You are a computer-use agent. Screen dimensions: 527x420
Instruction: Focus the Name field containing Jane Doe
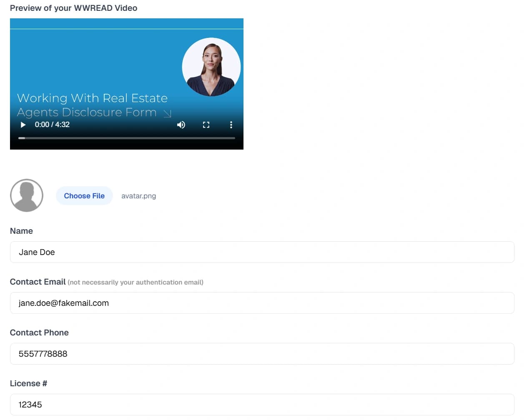pyautogui.click(x=262, y=252)
